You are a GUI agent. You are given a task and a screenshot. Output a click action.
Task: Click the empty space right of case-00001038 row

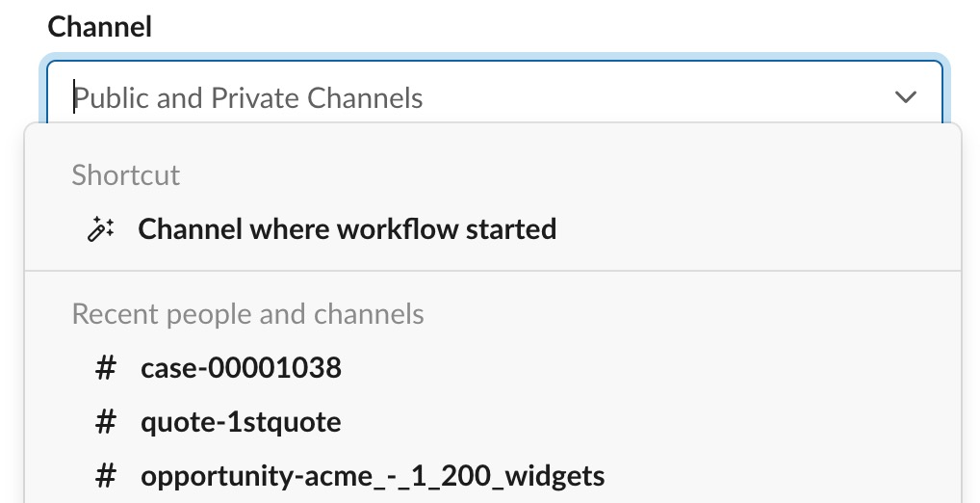(x=650, y=367)
